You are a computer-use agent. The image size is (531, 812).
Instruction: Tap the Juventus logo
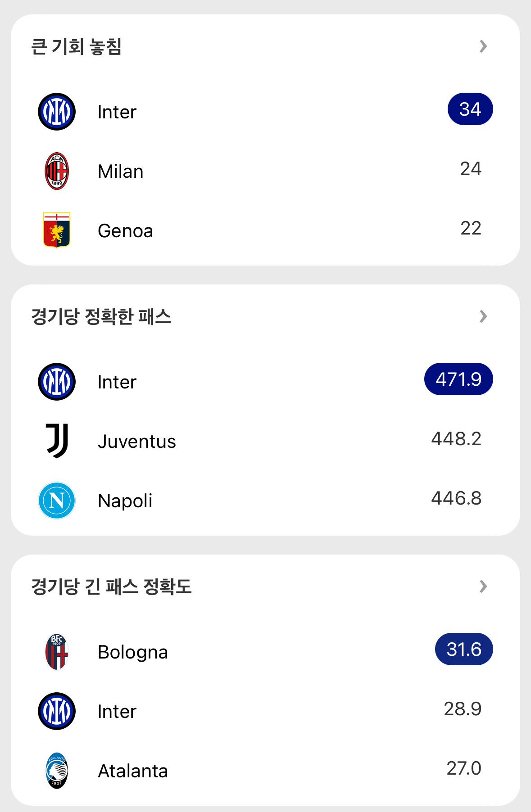[57, 441]
